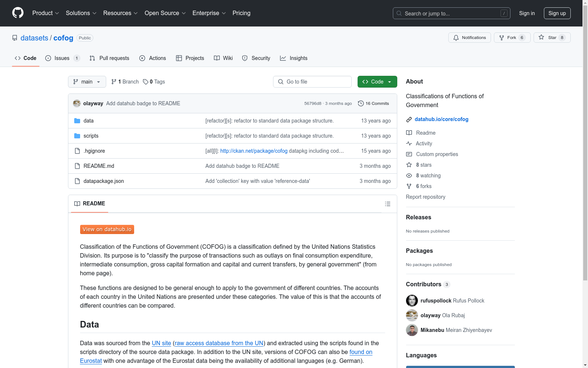Screen dimensions: 588x368
Task: Expand the Open Source menu
Action: 165,13
